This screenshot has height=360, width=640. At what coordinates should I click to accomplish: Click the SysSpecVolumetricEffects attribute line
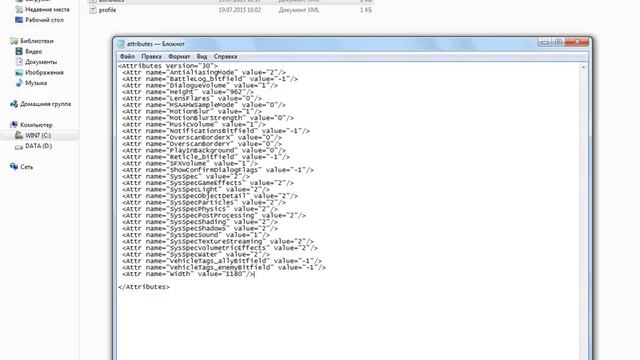(x=220, y=248)
